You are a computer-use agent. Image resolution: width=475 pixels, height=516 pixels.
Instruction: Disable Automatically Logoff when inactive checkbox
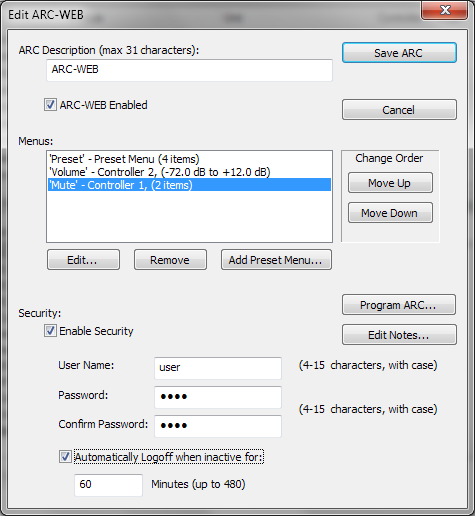pyautogui.click(x=65, y=457)
